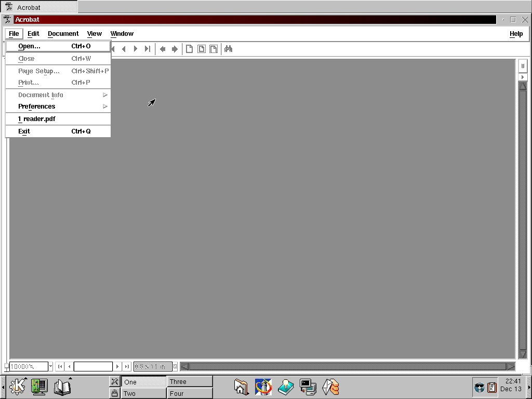The image size is (532, 399).
Task: Click the page number field in status bar
Action: pyautogui.click(x=93, y=366)
